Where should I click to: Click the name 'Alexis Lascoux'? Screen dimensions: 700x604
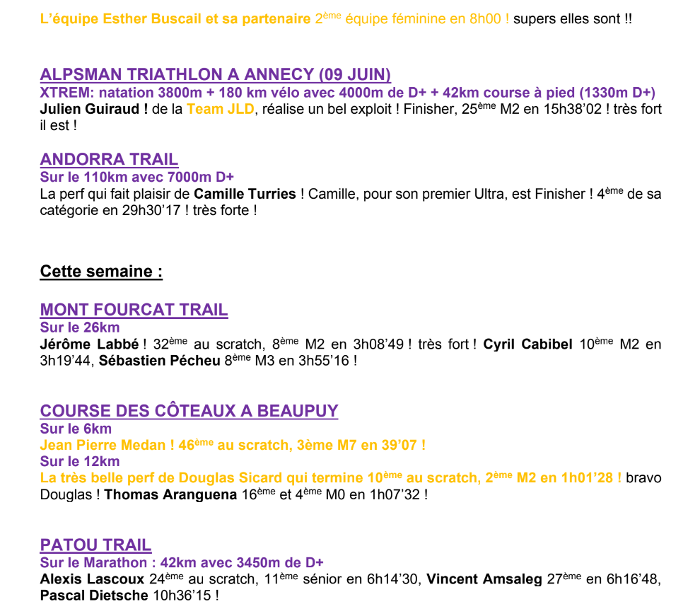(92, 579)
